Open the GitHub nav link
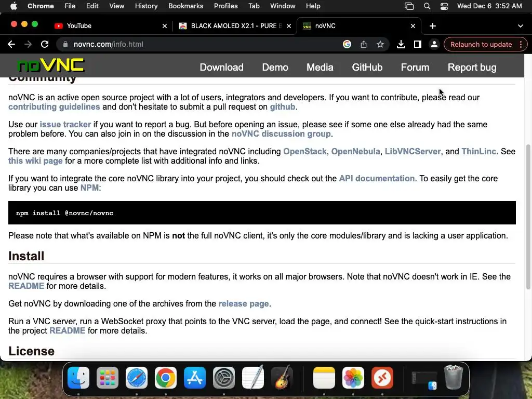The width and height of the screenshot is (532, 399). pos(367,67)
